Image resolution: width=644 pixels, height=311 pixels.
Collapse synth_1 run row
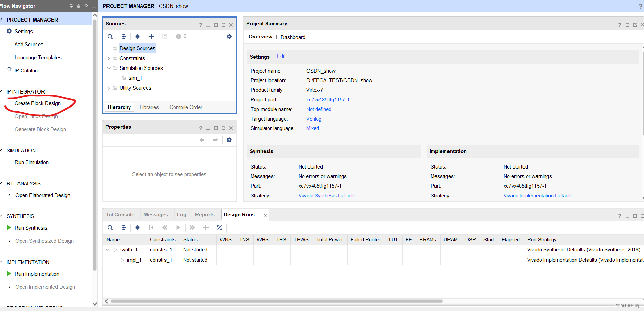[x=108, y=250]
